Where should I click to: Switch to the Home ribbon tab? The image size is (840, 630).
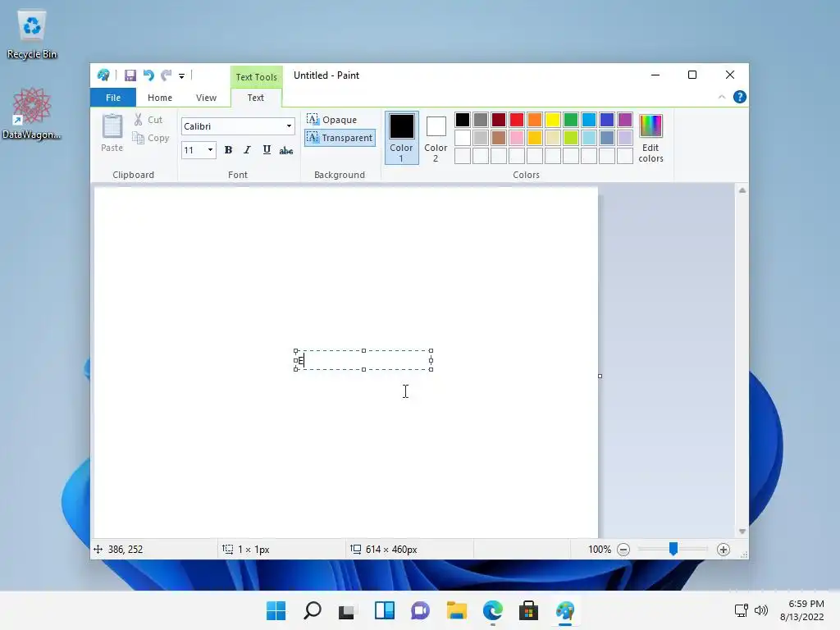click(160, 98)
